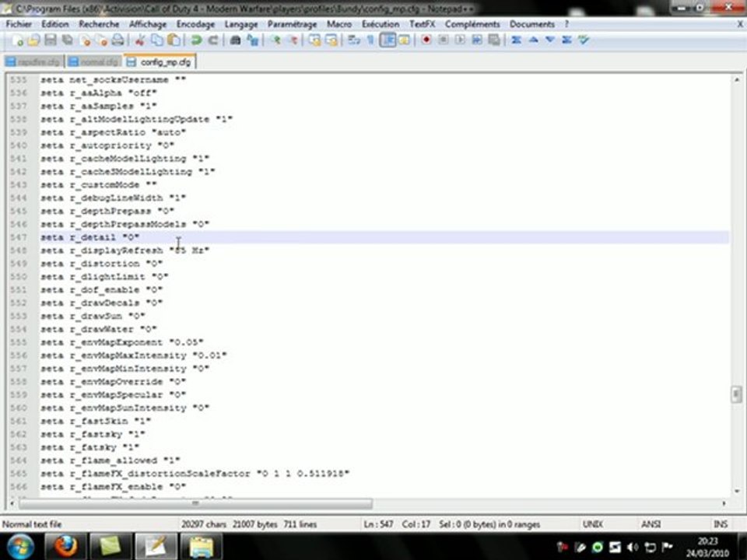This screenshot has height=560, width=747.
Task: Click the horizontal scrollbar right arrow
Action: tap(724, 503)
